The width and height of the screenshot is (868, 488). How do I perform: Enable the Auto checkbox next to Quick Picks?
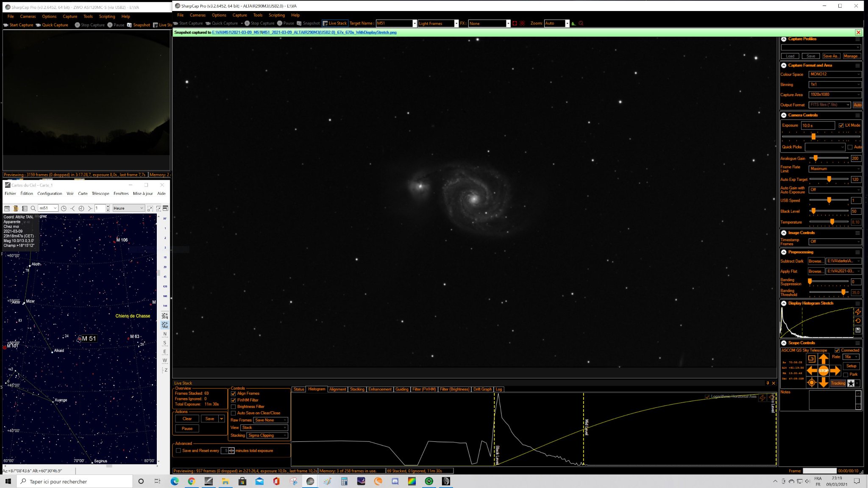850,147
